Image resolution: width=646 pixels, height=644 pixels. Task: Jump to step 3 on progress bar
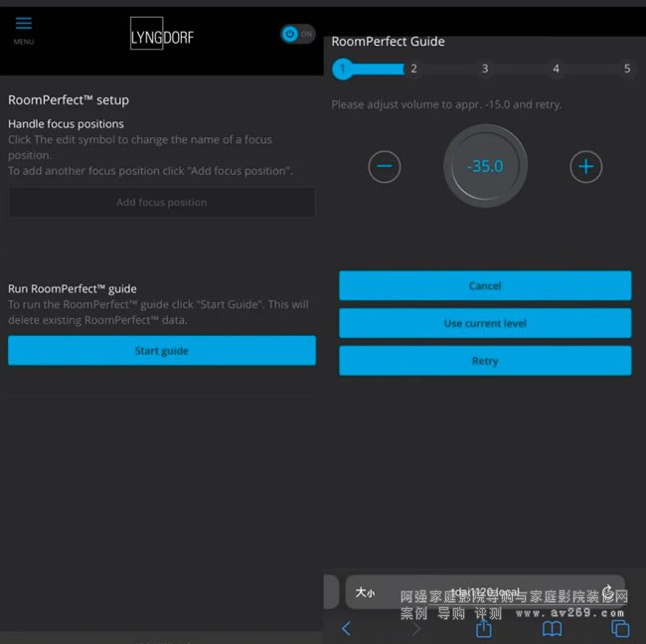[x=485, y=69]
